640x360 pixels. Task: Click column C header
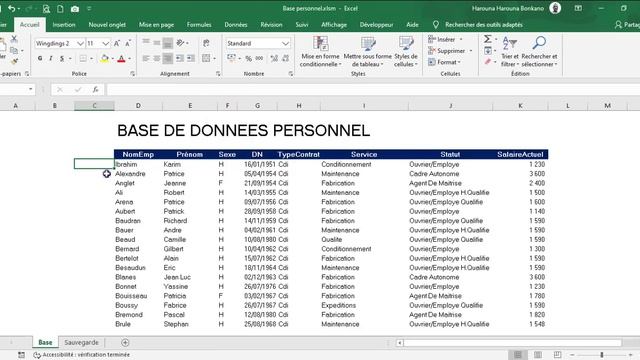pyautogui.click(x=94, y=106)
